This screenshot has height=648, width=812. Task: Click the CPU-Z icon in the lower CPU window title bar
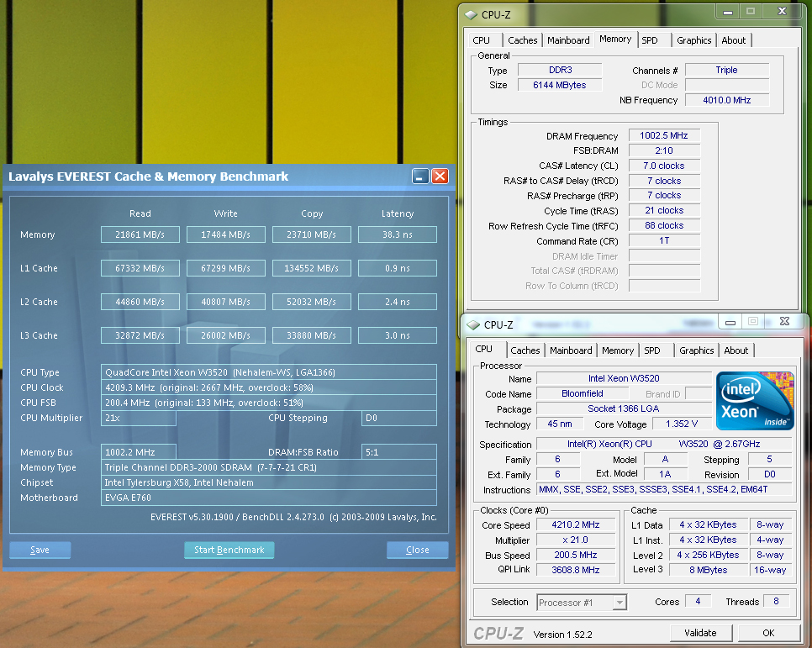(x=473, y=324)
